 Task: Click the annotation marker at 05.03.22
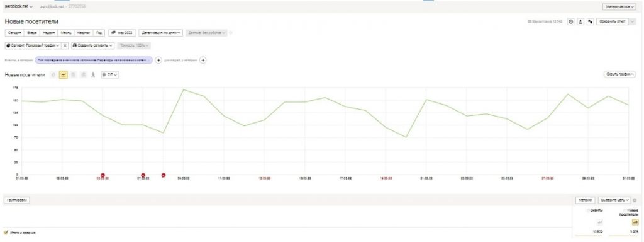[x=103, y=175]
